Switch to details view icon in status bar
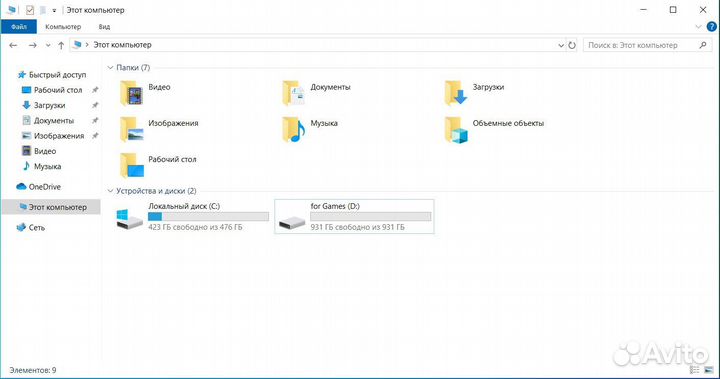This screenshot has height=379, width=720. click(695, 370)
